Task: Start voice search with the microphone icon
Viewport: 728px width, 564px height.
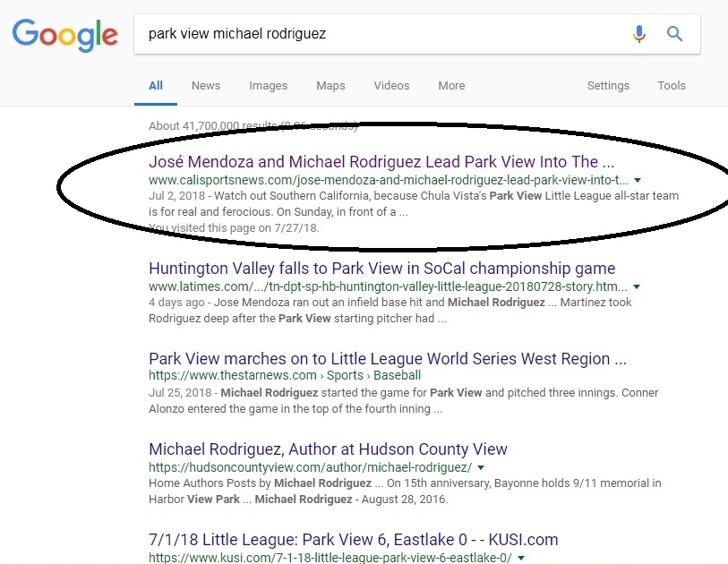Action: [638, 34]
